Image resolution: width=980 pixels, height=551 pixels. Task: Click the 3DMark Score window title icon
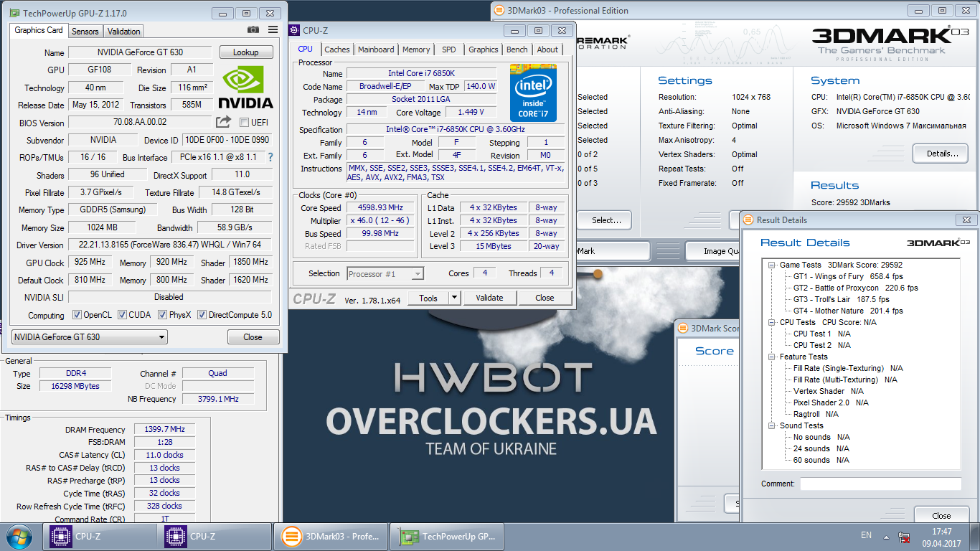(x=682, y=328)
